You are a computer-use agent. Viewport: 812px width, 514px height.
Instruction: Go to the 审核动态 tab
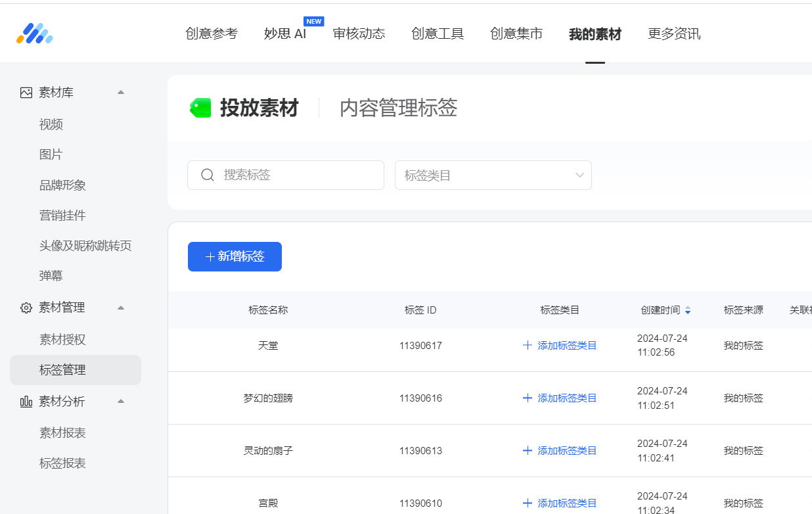(x=359, y=34)
